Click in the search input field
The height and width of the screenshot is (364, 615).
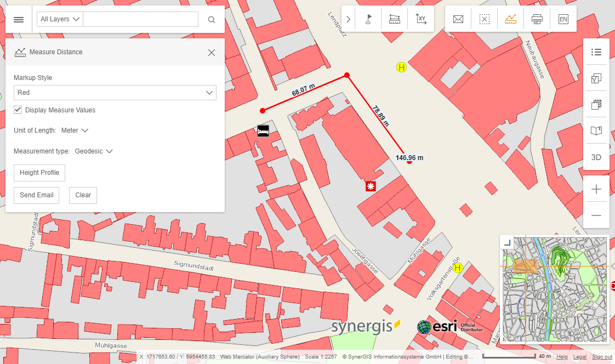140,19
